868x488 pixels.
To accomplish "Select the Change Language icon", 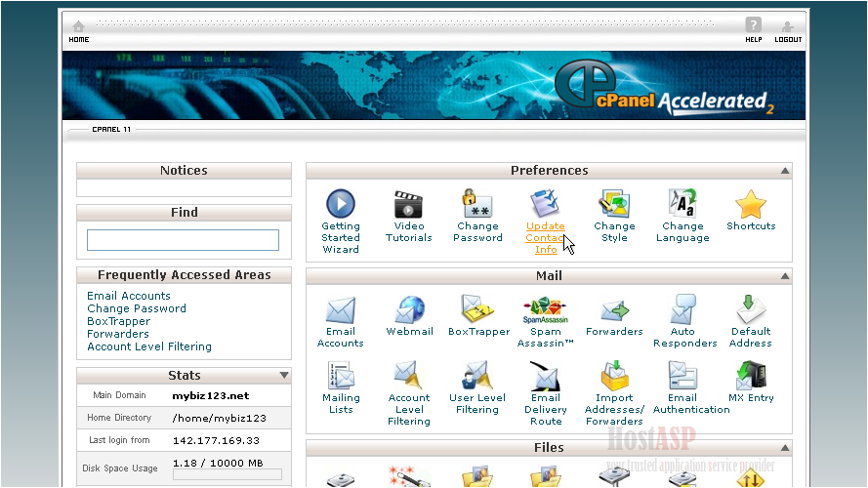I will tap(682, 204).
